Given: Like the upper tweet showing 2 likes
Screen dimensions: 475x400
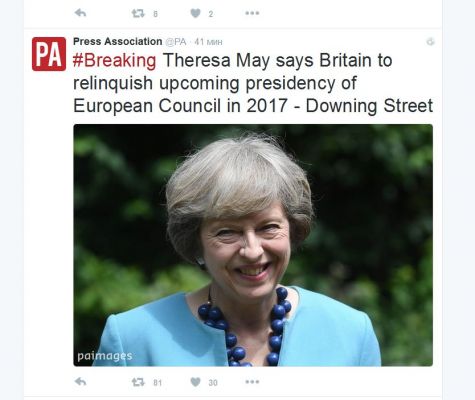Looking at the screenshot, I should 195,13.
